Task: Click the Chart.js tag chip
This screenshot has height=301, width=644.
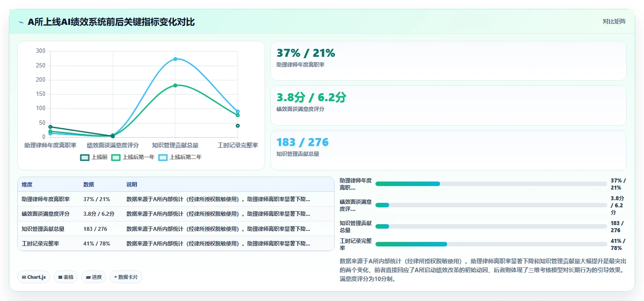Action: point(34,277)
